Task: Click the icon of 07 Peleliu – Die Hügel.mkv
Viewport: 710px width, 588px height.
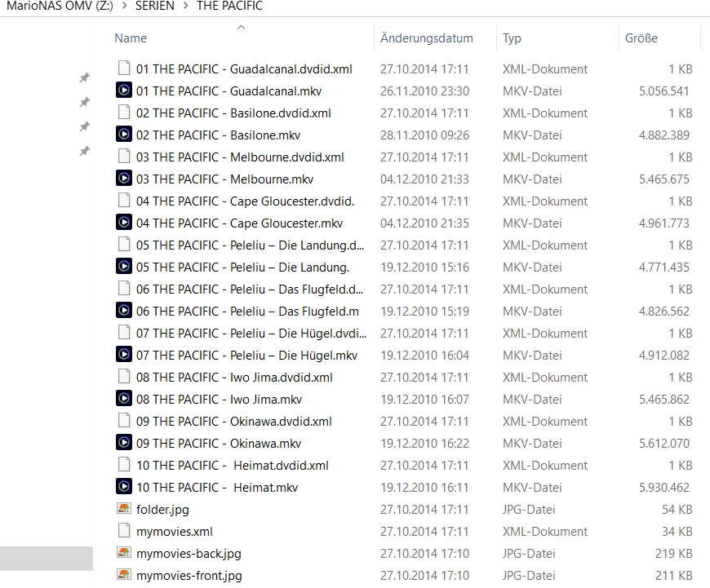Action: [123, 355]
